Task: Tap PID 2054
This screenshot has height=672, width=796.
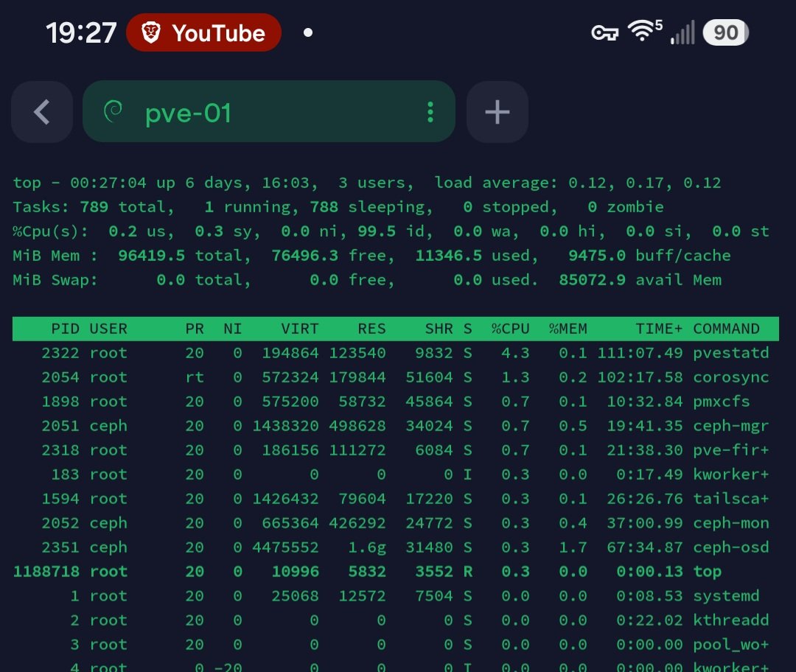Action: coord(60,377)
